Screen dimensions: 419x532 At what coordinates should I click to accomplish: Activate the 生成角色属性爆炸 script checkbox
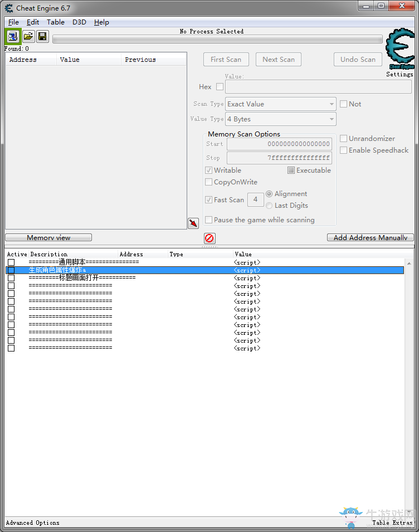[11, 270]
